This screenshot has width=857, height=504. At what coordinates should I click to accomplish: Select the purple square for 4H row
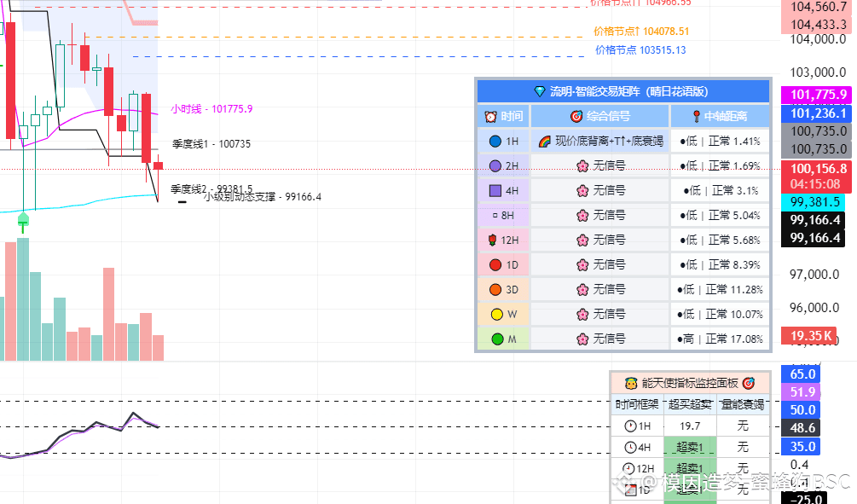(x=495, y=191)
